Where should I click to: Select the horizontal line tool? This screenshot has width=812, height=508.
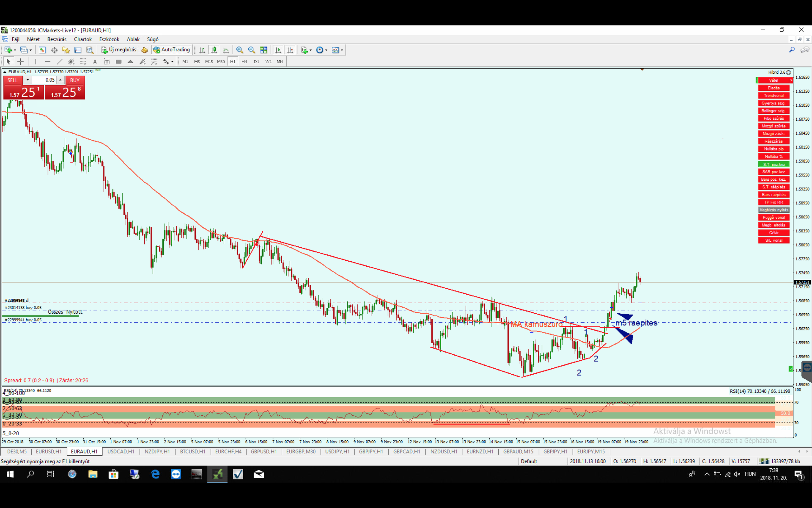click(48, 62)
